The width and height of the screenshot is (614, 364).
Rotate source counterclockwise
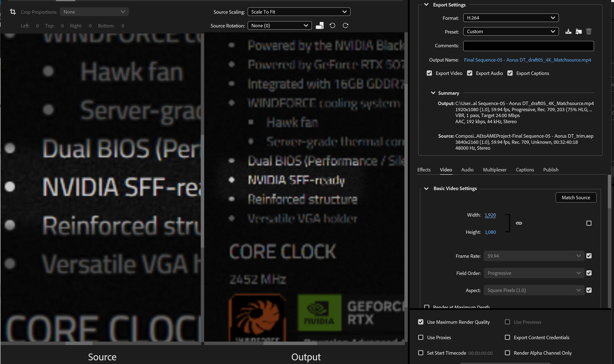tap(332, 26)
